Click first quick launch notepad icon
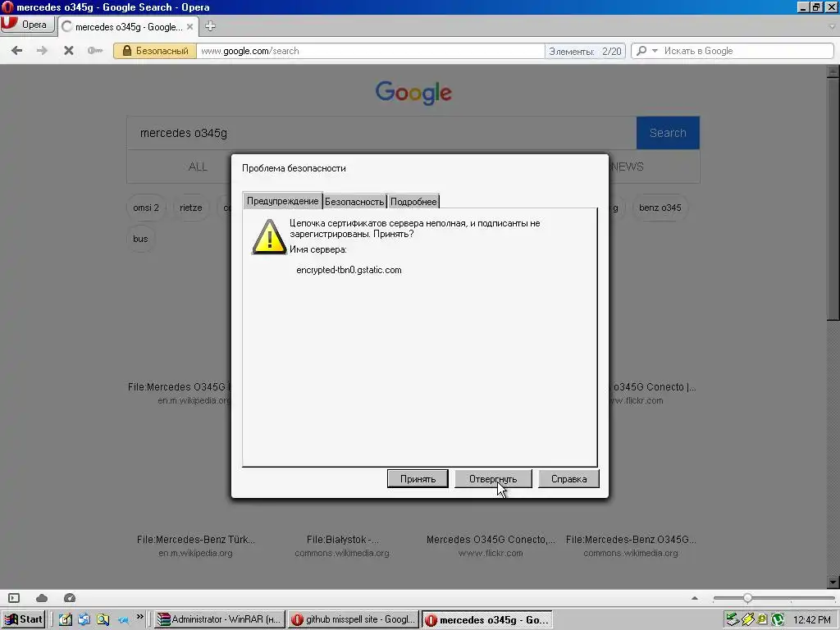Viewport: 840px width, 630px height. [66, 620]
